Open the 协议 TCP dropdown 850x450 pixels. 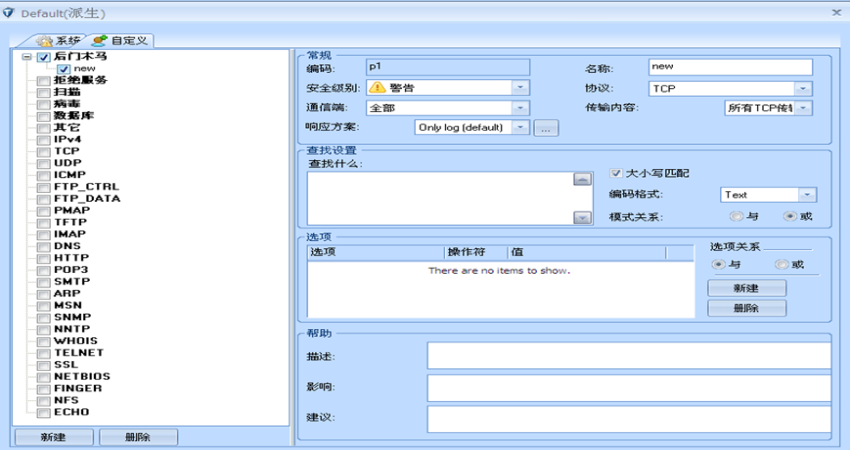(x=803, y=88)
